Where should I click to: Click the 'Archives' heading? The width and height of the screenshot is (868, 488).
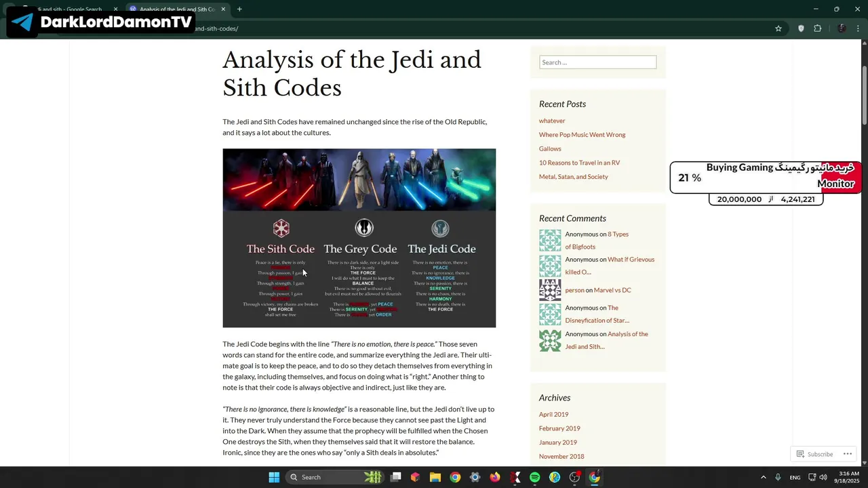555,398
